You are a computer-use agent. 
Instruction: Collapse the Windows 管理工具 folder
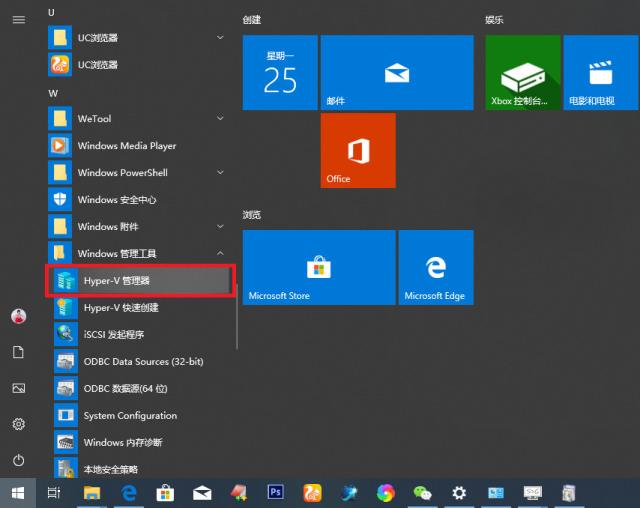point(220,254)
